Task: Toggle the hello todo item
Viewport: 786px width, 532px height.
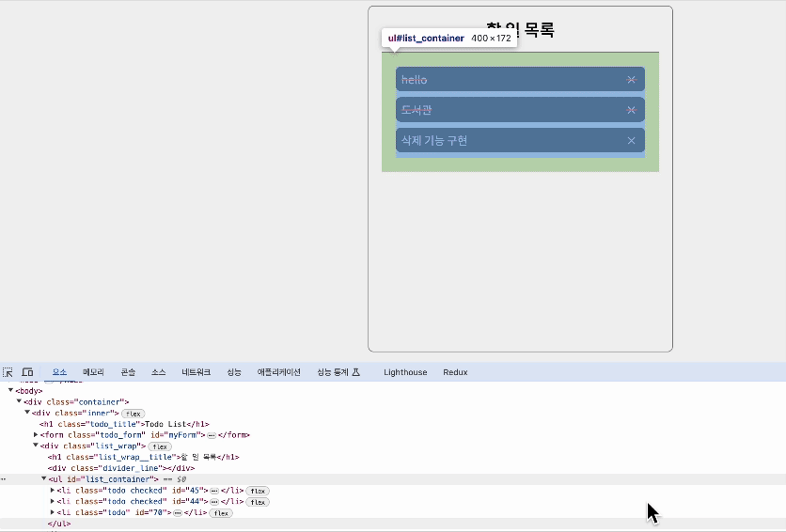Action: click(x=520, y=79)
